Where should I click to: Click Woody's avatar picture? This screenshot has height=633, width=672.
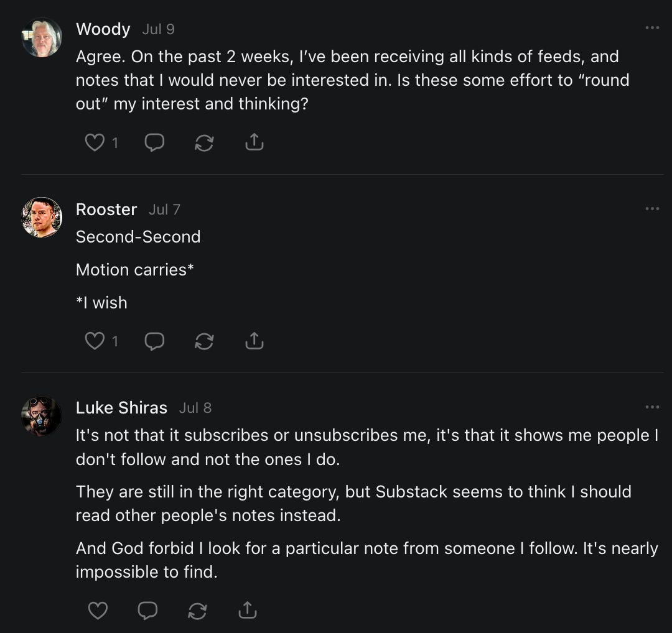[42, 37]
